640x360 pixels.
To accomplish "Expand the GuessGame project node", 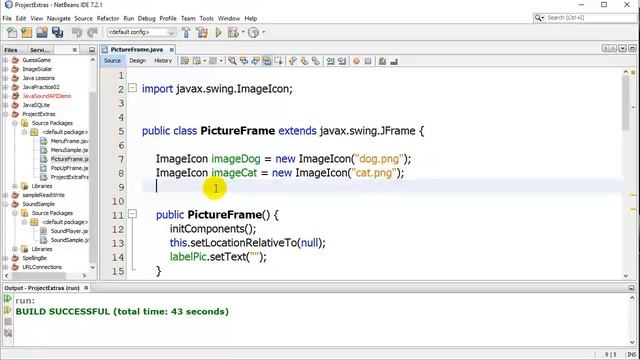I will tap(5, 60).
